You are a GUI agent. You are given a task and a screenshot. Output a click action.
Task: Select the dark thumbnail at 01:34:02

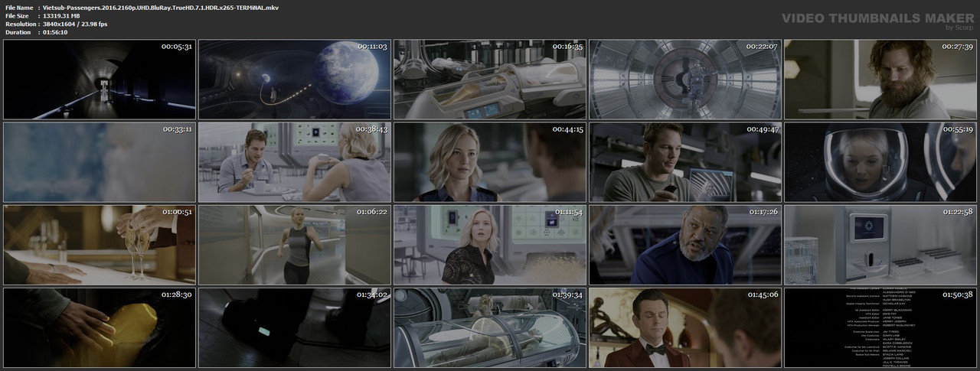click(295, 327)
